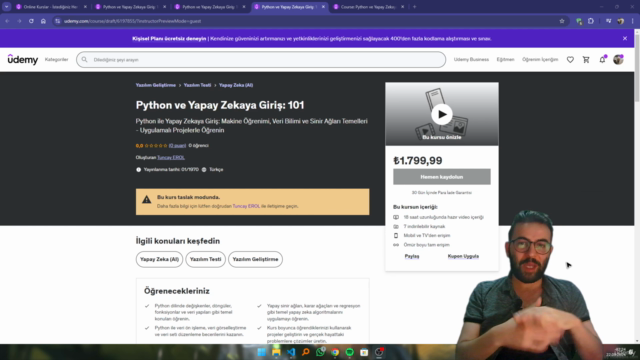Close the Kişisel Plan banner
This screenshot has height=360, width=640.
click(625, 38)
